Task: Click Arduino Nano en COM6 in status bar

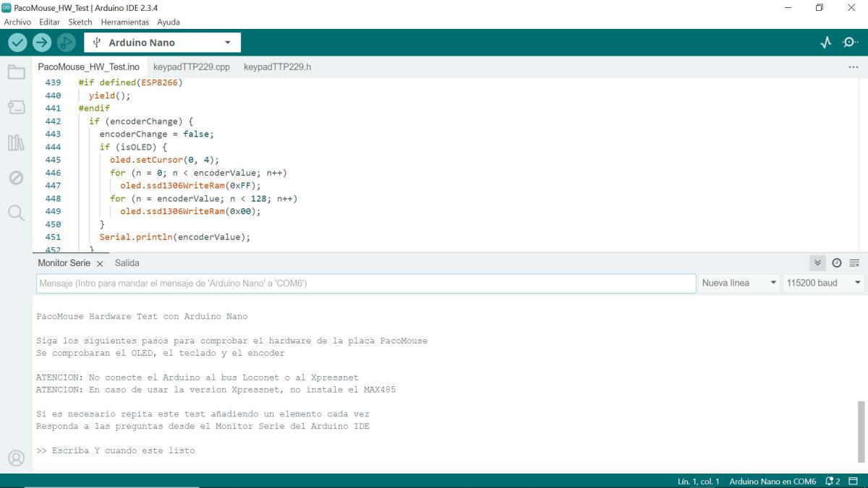Action: pyautogui.click(x=773, y=481)
